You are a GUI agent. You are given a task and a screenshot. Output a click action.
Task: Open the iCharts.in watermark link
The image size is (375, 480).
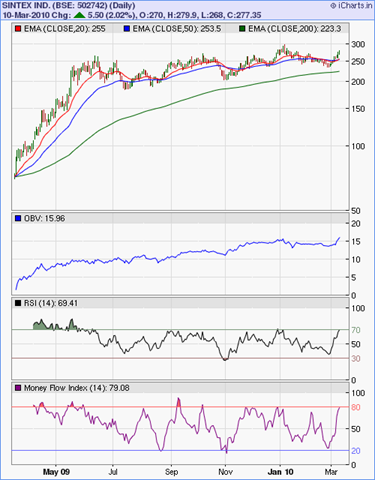[351, 5]
